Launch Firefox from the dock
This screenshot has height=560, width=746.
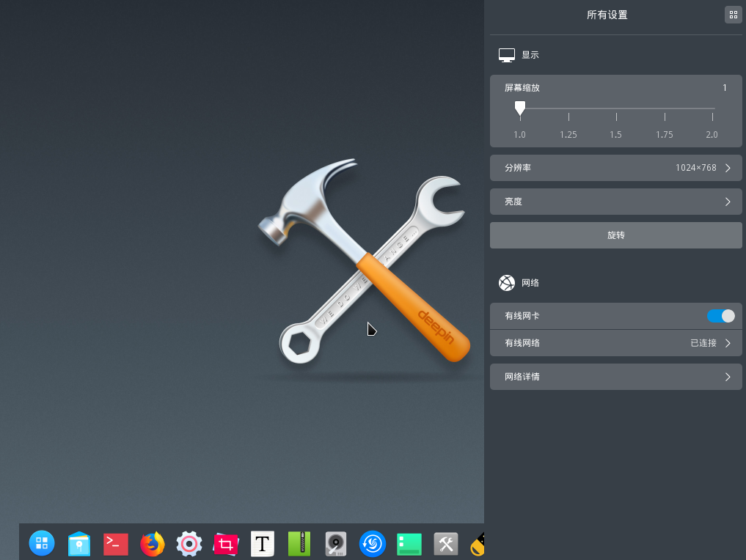(x=153, y=543)
